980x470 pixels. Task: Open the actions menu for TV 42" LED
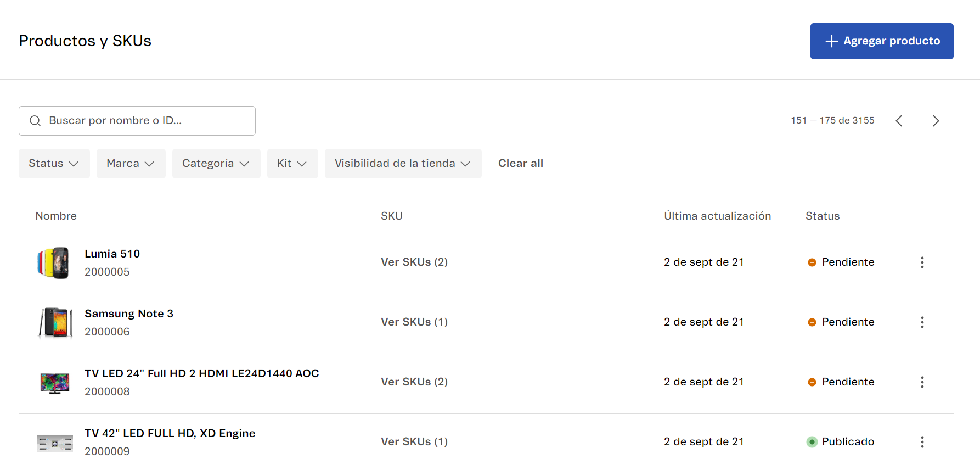pos(922,442)
